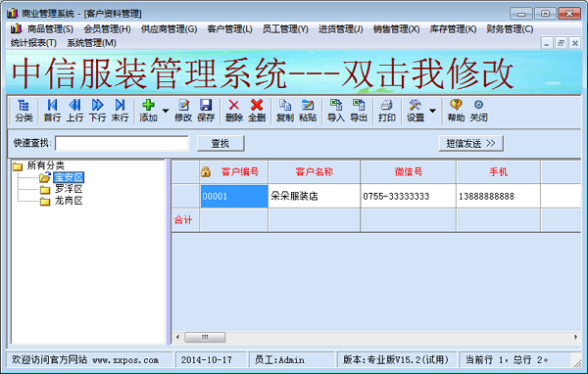Viewport: 588px width, 374px height.
Task: Select the 罗浮区 tree folder
Action: pyautogui.click(x=69, y=189)
